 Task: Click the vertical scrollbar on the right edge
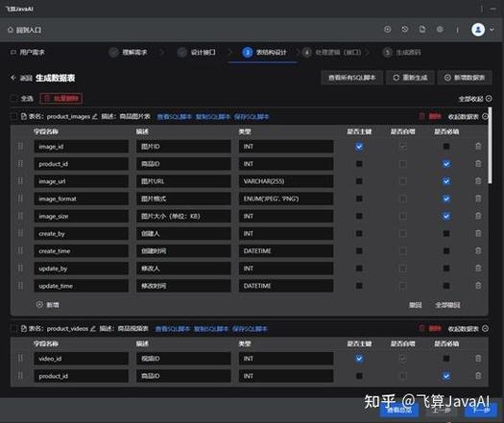[490, 146]
